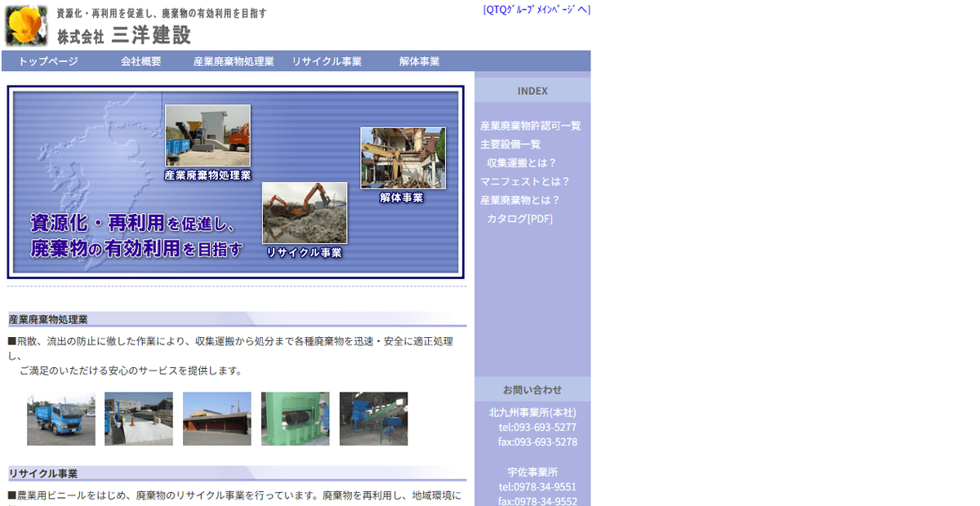Click the blue dump truck thumbnail
This screenshot has width=980, height=506.
point(61,419)
